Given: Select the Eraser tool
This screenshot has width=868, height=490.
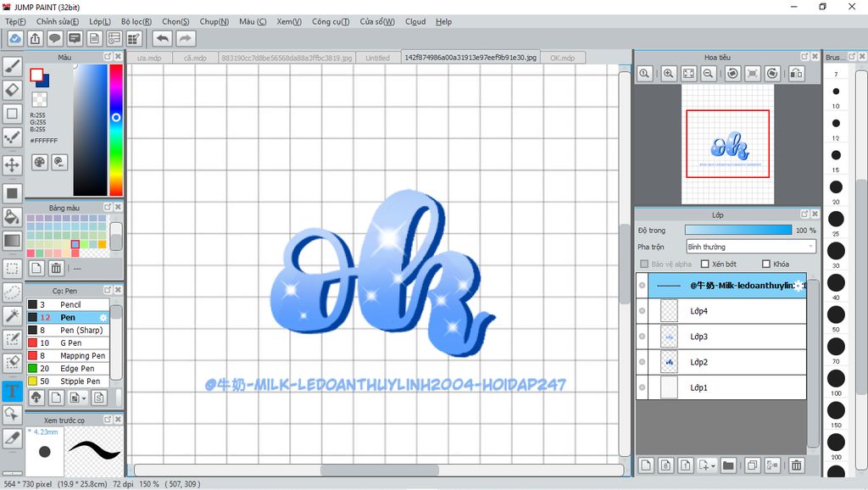Looking at the screenshot, I should [12, 90].
